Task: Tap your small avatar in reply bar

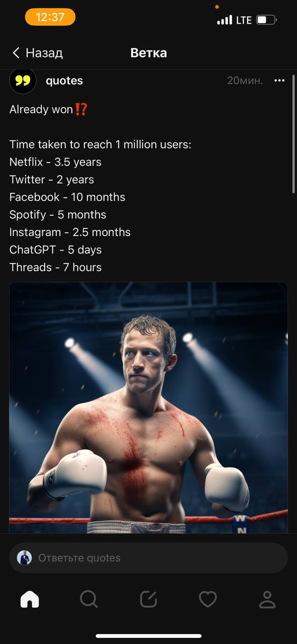Action: [x=24, y=557]
